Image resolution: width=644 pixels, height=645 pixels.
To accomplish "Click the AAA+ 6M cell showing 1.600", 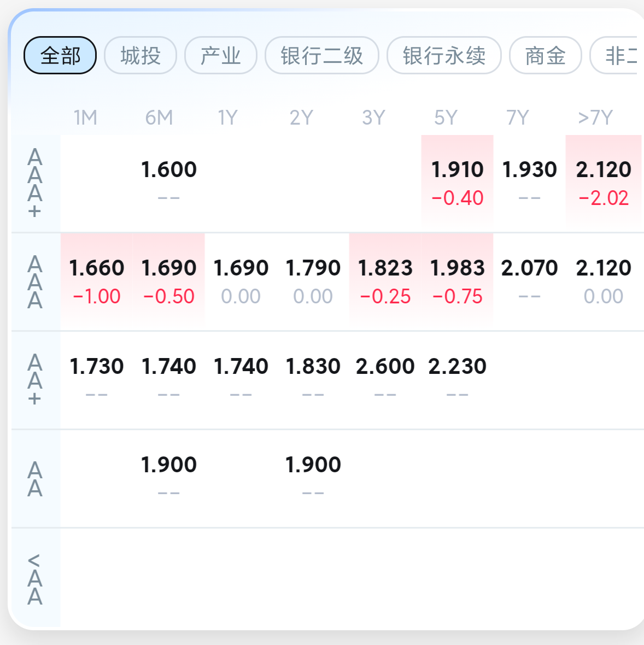I will point(169,183).
